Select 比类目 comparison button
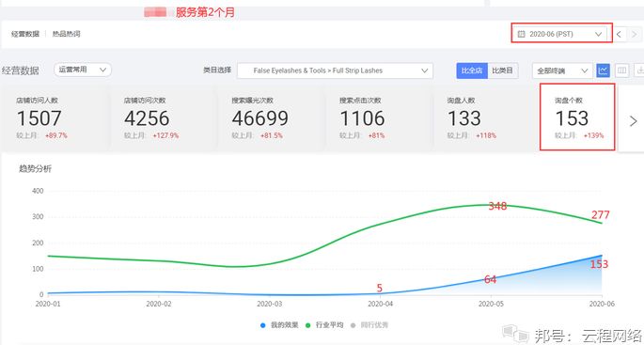 click(x=503, y=71)
